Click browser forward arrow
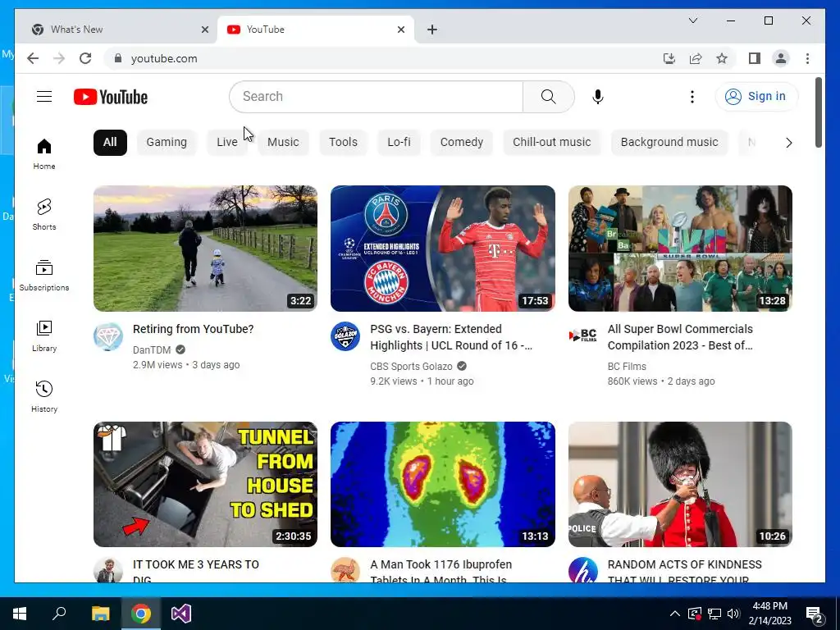The width and height of the screenshot is (840, 630). tap(59, 58)
